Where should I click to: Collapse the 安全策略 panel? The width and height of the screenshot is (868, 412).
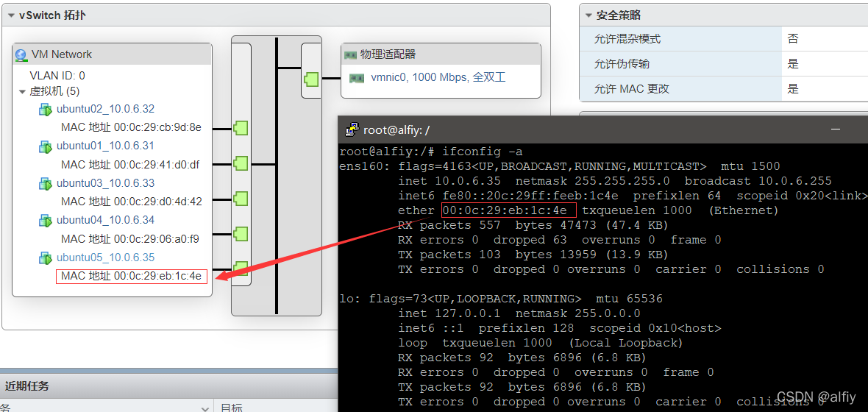click(x=588, y=15)
